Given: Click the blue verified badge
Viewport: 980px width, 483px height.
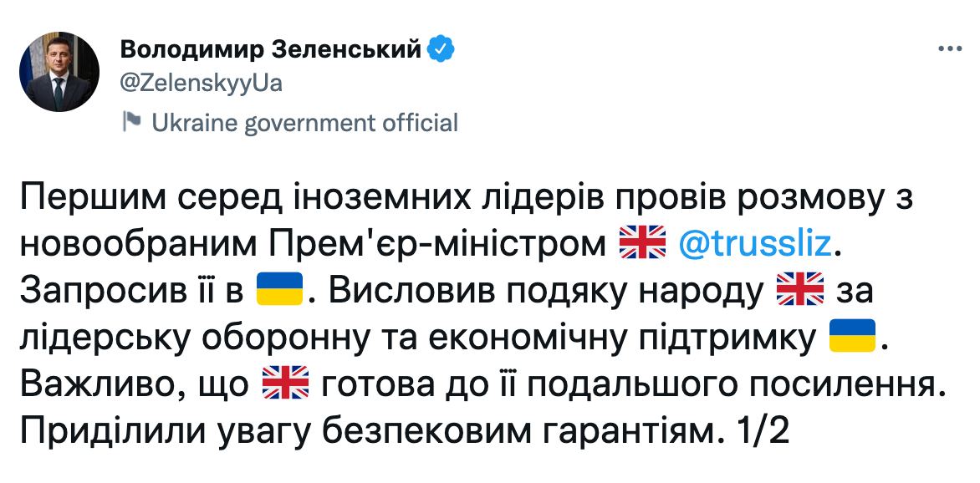Looking at the screenshot, I should [x=442, y=50].
